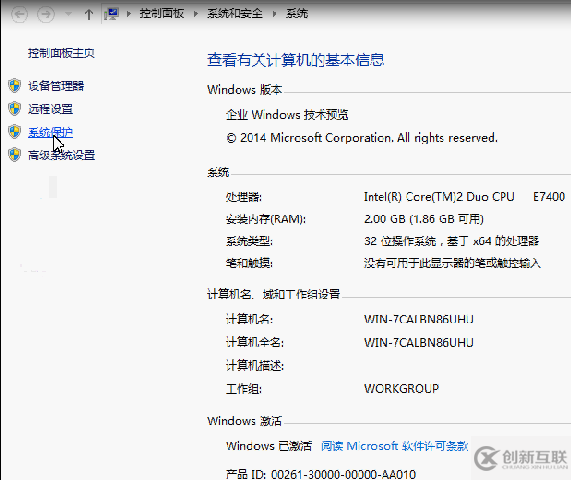This screenshot has width=571, height=480.
Task: Click the Back navigation arrow
Action: (x=19, y=15)
